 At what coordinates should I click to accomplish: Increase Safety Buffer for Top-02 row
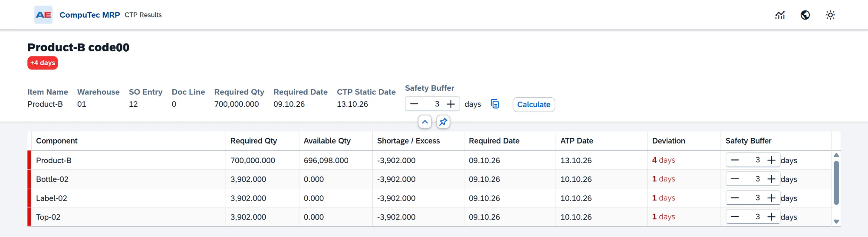pos(771,217)
